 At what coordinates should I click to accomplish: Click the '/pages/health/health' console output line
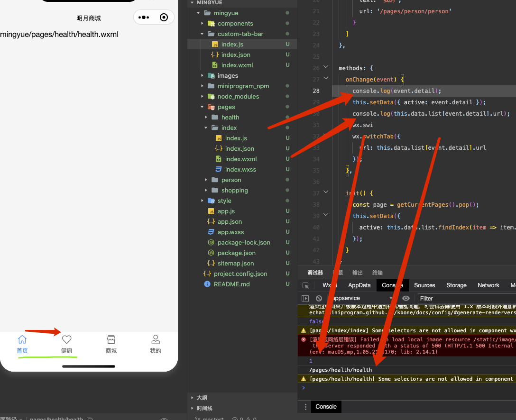click(341, 370)
